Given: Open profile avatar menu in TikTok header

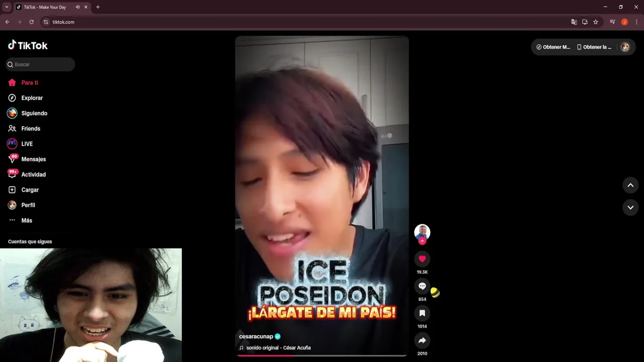Looking at the screenshot, I should pyautogui.click(x=625, y=47).
